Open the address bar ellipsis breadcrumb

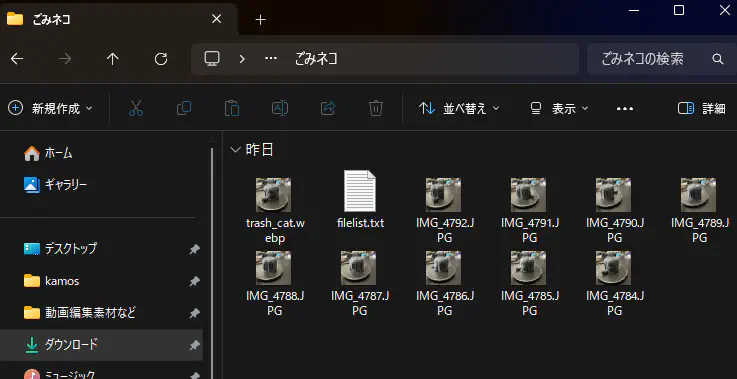[x=271, y=59]
